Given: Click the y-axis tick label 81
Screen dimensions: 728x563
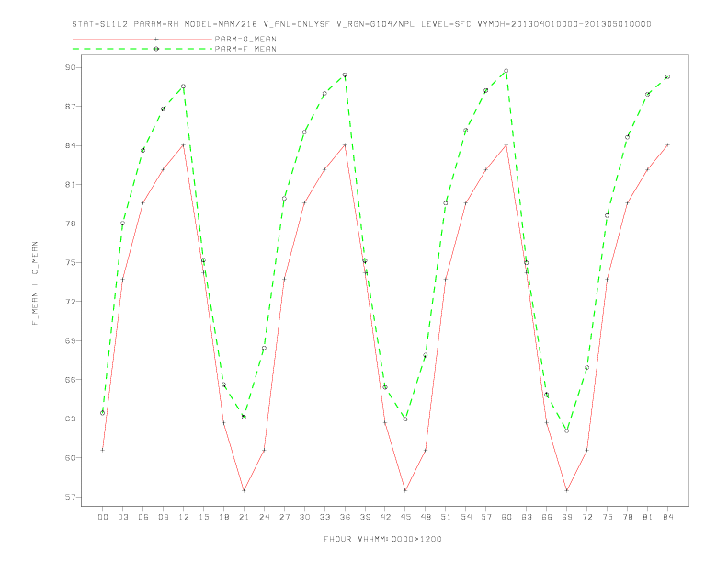Looking at the screenshot, I should click(x=70, y=184).
